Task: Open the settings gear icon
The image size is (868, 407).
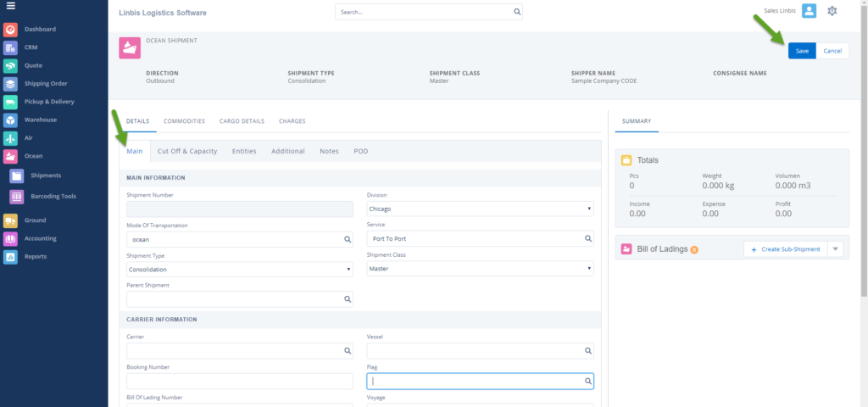Action: [x=832, y=10]
